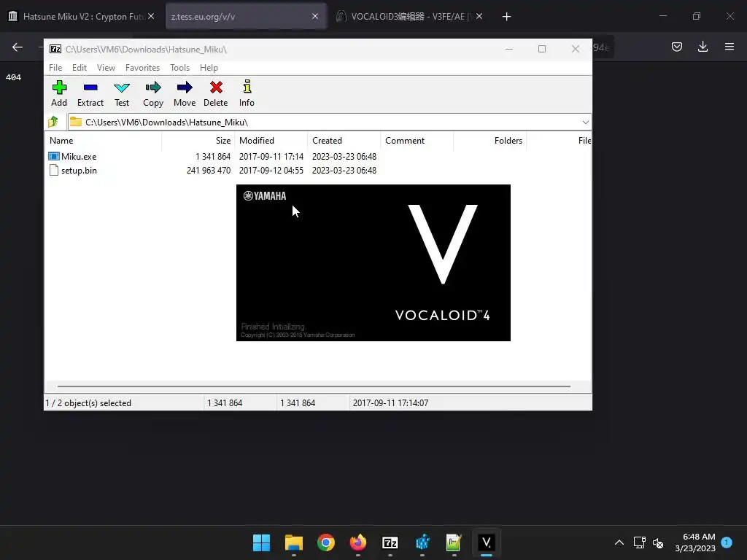Click the Copy toolbar icon
The width and height of the screenshot is (747, 560).
tap(153, 87)
